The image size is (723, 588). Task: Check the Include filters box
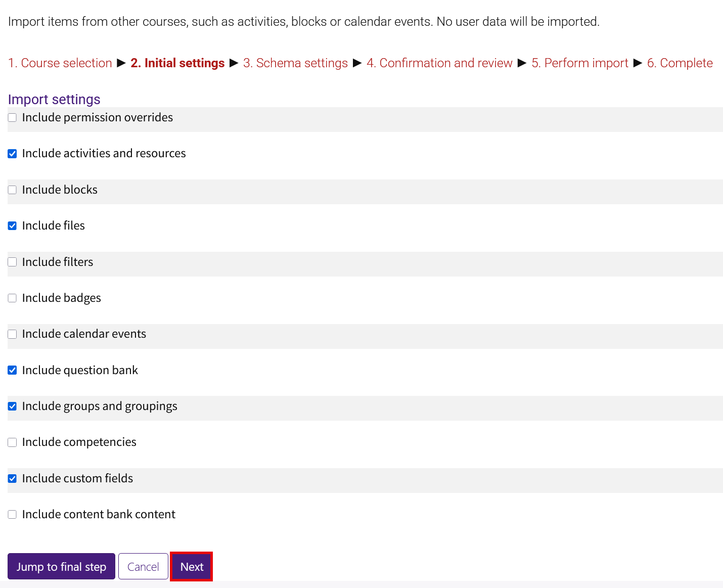click(x=12, y=262)
